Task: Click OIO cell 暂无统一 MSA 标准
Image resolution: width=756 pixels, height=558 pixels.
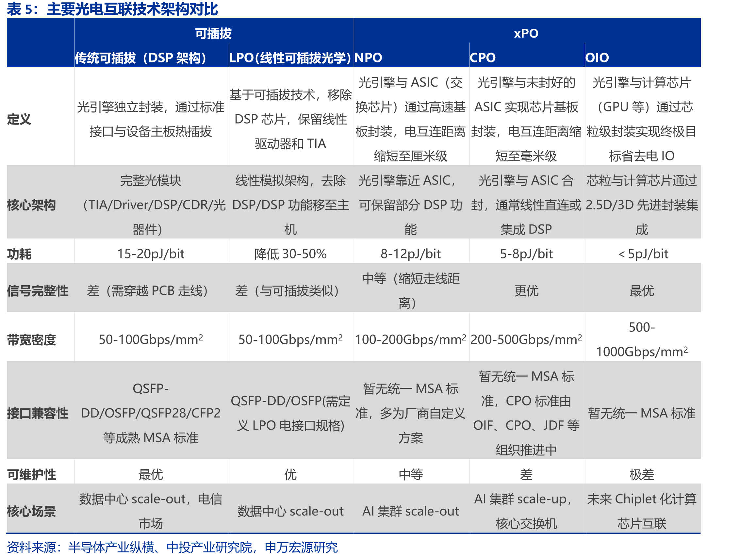Action: coord(641,413)
